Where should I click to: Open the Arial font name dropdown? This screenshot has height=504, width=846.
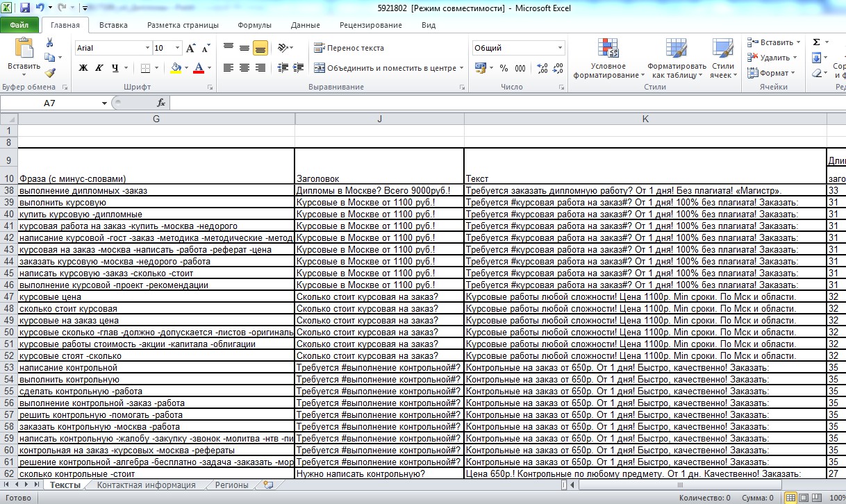coord(147,48)
